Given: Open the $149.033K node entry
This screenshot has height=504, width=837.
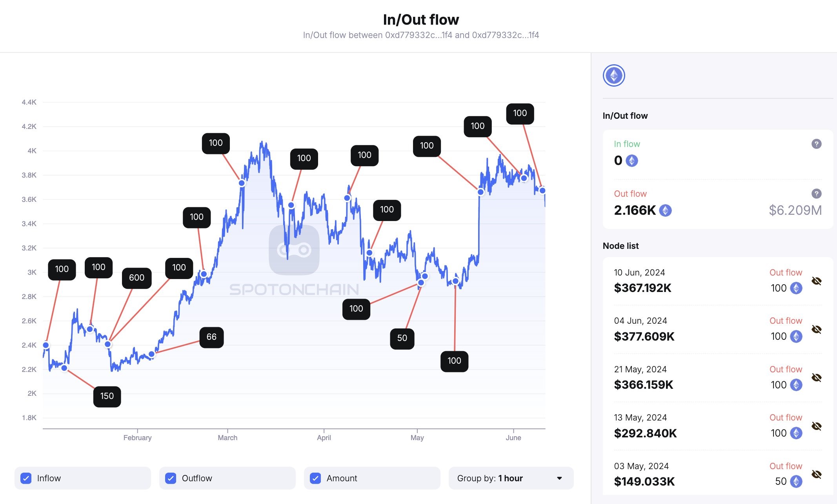Looking at the screenshot, I should [x=644, y=481].
